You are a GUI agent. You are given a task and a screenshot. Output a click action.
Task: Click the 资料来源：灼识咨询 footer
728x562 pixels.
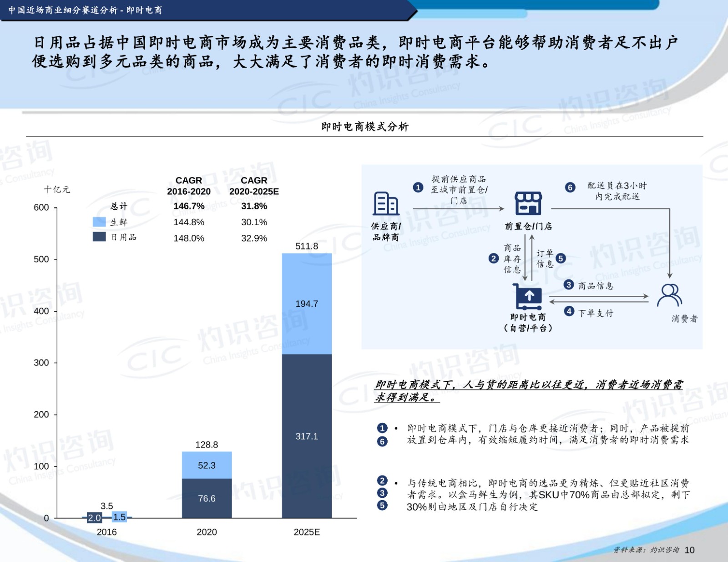click(646, 550)
